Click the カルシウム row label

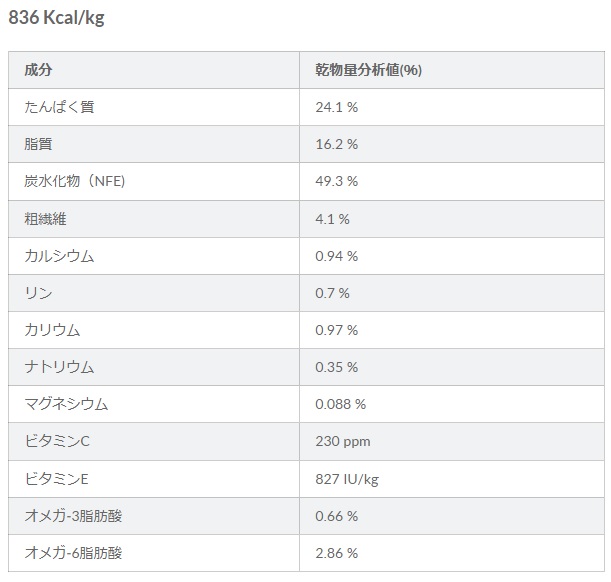click(x=59, y=256)
